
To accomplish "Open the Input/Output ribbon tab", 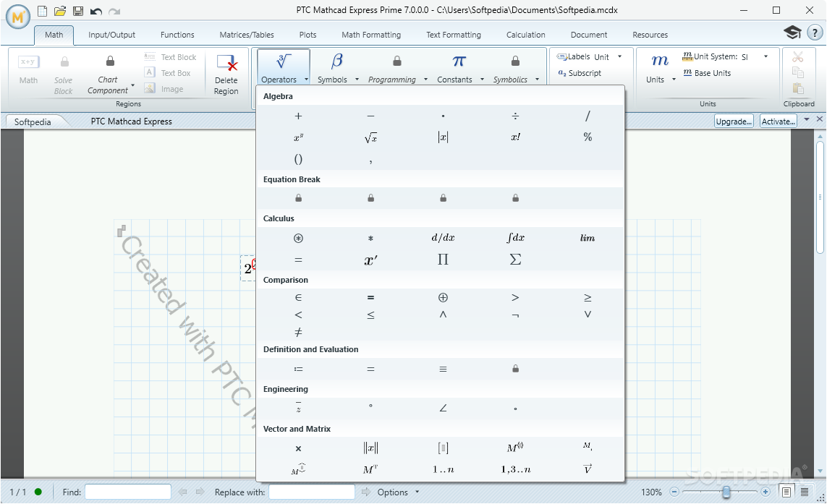I will pos(112,35).
